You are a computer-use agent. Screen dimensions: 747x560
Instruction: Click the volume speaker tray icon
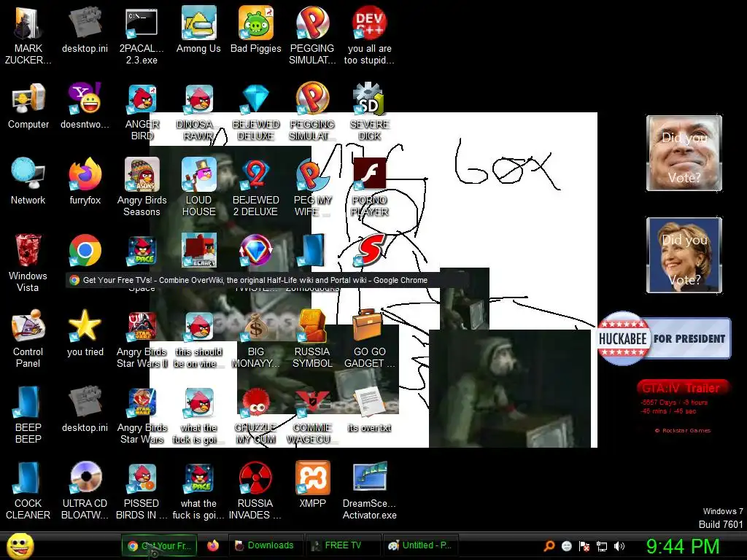coord(619,546)
